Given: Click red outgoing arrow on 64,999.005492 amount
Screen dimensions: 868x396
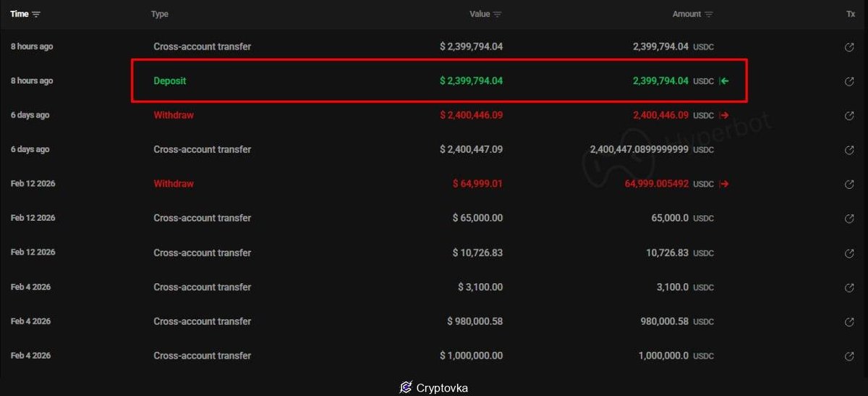Looking at the screenshot, I should click(x=724, y=184).
